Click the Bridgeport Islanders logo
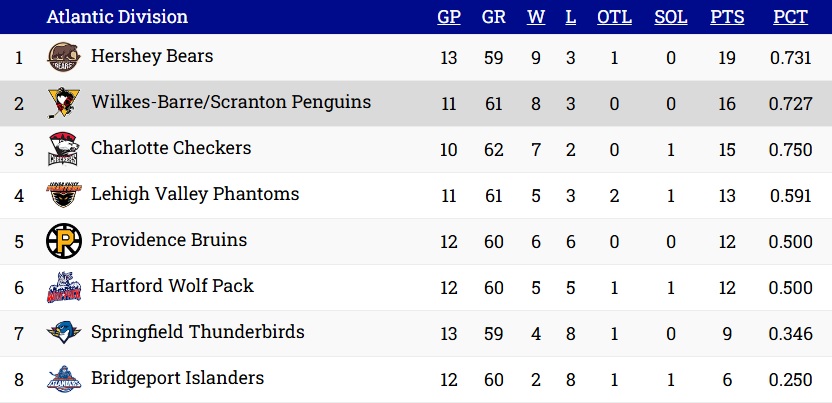This screenshot has height=403, width=832. tap(64, 379)
